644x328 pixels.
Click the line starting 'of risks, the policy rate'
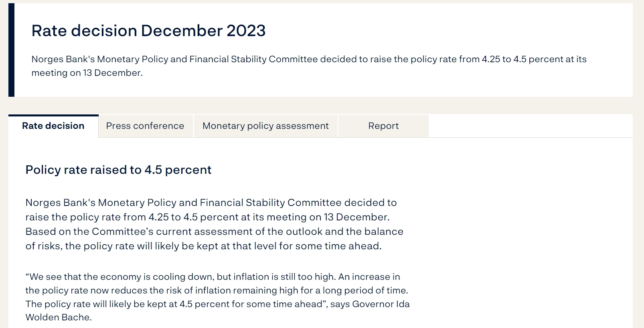point(203,246)
